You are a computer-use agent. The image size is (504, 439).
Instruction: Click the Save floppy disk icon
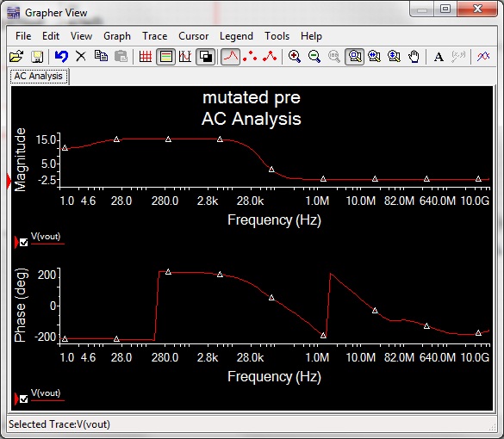click(37, 57)
